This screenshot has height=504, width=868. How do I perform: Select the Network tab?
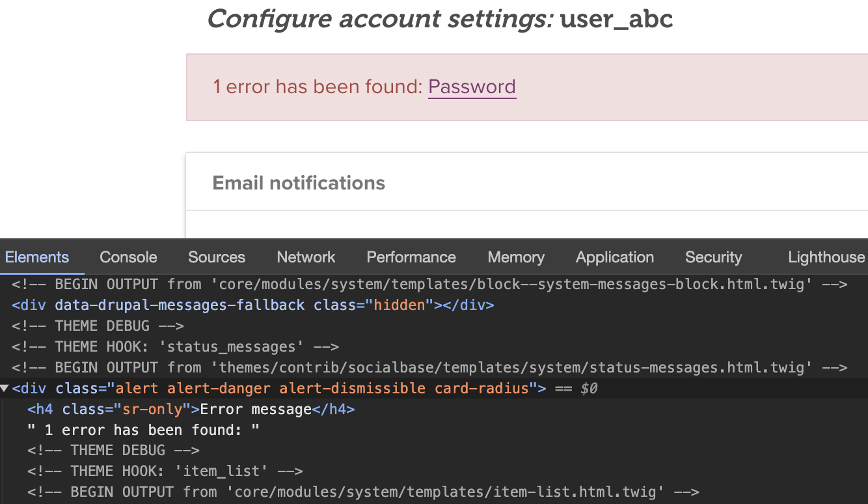[x=306, y=257]
